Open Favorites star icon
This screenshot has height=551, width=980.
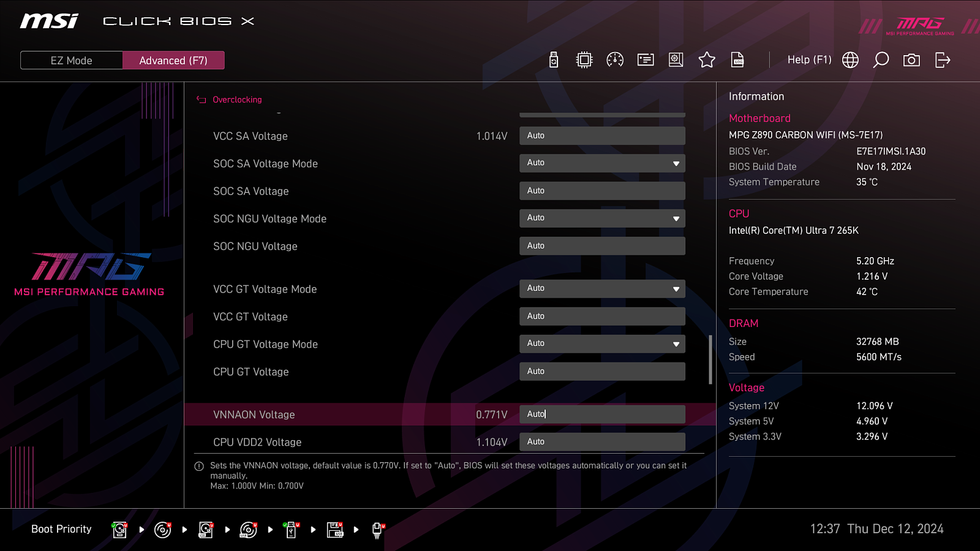707,60
